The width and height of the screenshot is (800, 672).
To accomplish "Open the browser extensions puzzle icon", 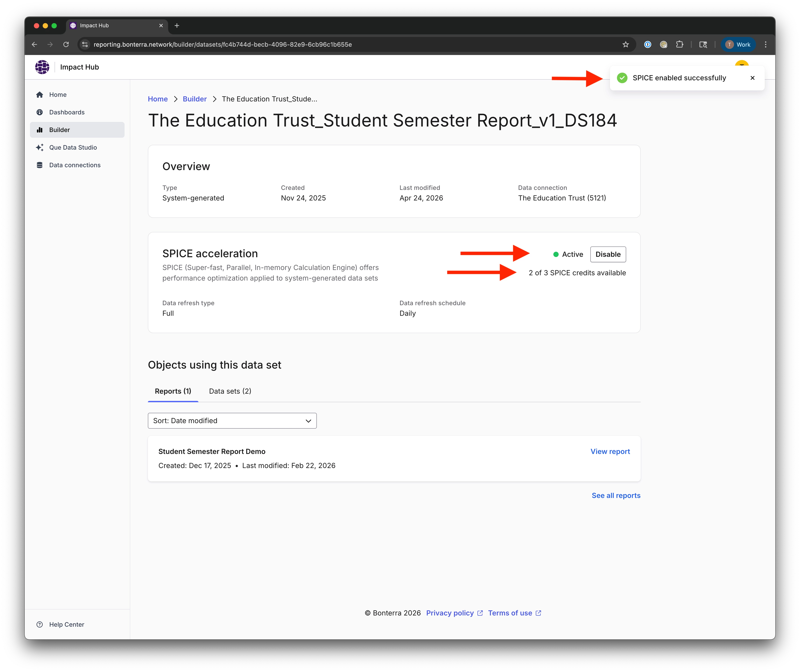I will [679, 45].
